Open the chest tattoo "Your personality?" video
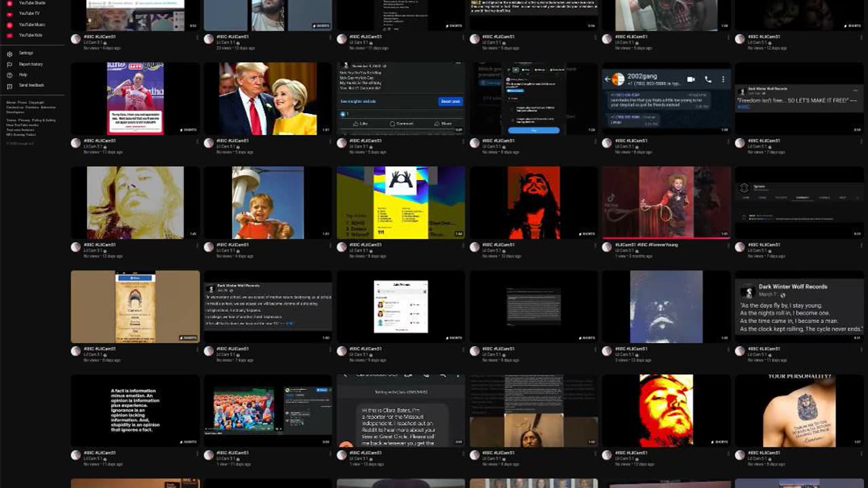Image resolution: width=868 pixels, height=488 pixels. (x=800, y=411)
